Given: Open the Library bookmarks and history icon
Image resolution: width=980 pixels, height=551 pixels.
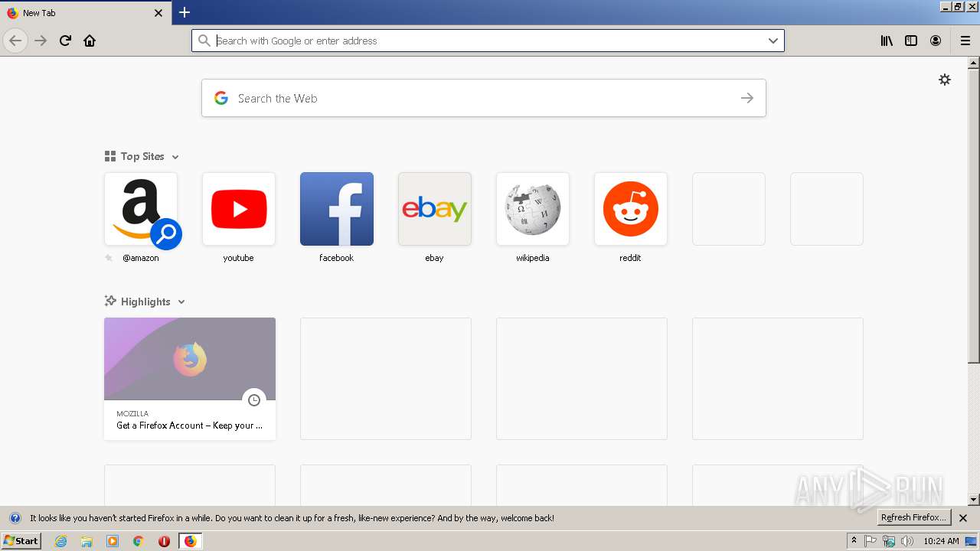Looking at the screenshot, I should 887,41.
